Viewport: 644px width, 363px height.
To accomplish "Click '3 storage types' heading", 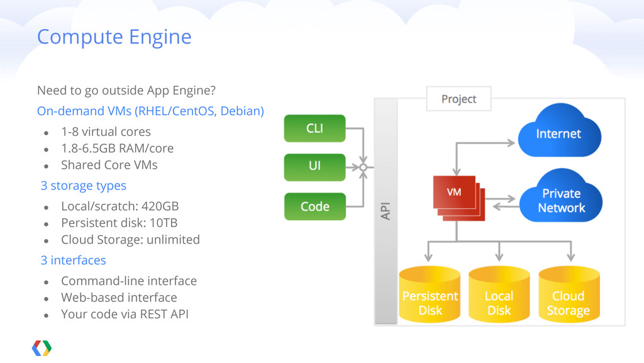I will click(x=83, y=186).
